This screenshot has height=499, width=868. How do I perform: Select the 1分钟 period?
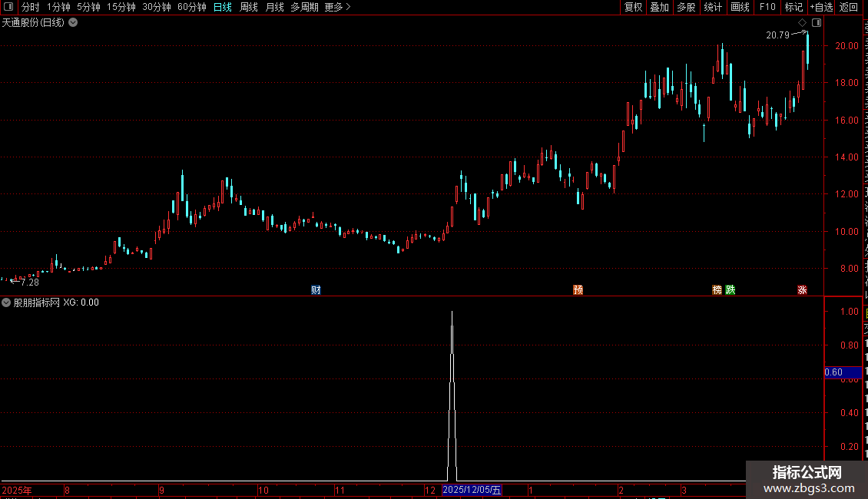pyautogui.click(x=58, y=7)
